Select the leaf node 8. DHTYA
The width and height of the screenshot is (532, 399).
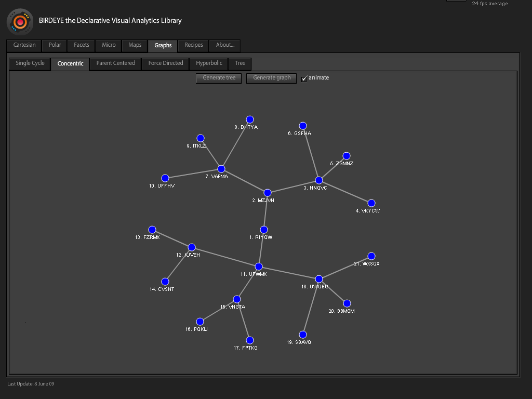(x=250, y=119)
